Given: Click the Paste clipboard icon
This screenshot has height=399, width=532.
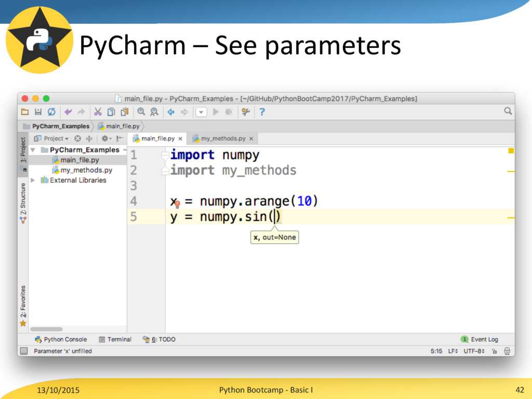Looking at the screenshot, I should tap(125, 112).
